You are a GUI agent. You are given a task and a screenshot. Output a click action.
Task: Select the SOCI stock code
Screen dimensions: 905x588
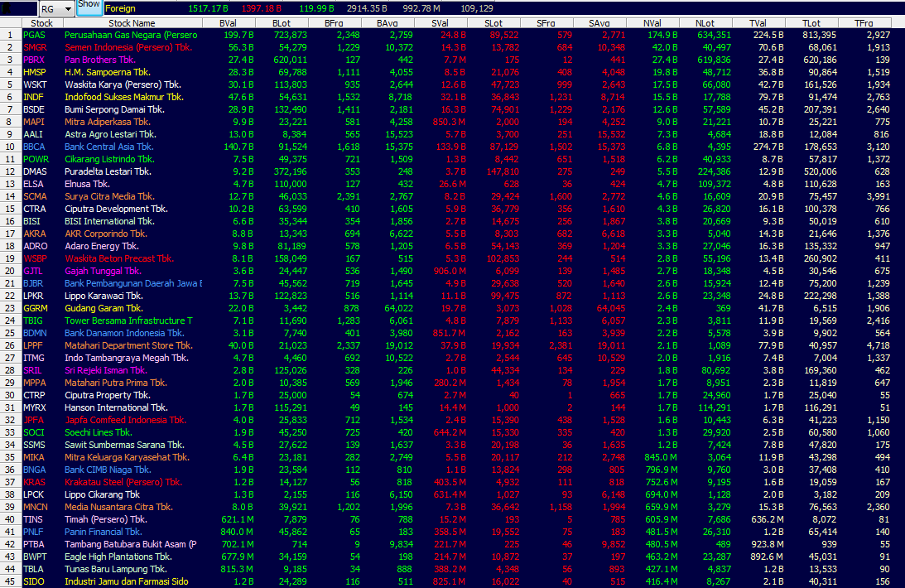pos(33,432)
